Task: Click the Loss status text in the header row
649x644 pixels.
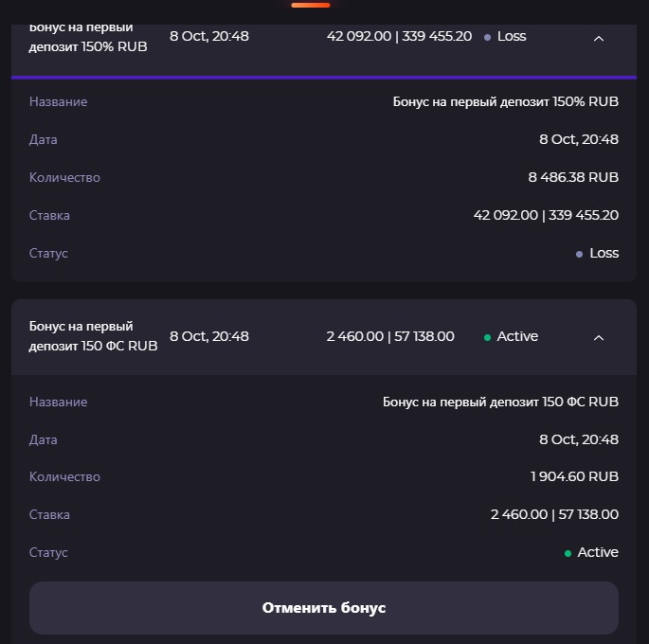Action: [x=512, y=36]
